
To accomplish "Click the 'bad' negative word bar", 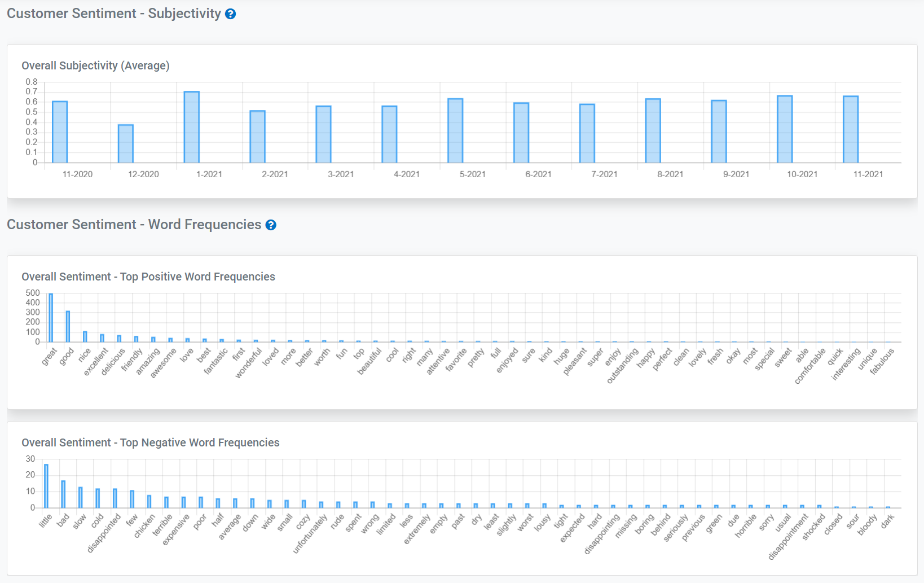I will click(x=63, y=494).
